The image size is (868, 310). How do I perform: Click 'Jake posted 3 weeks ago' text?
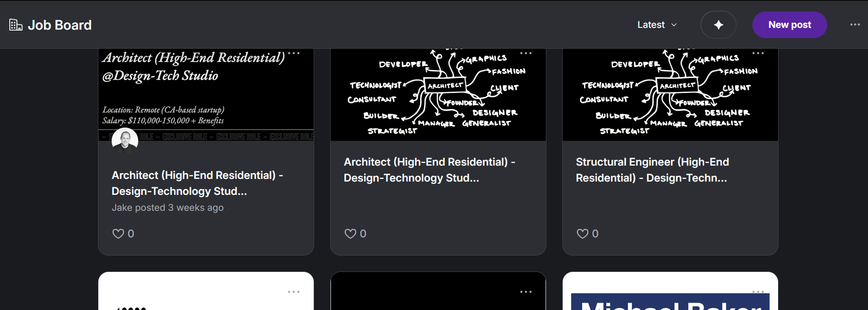click(x=167, y=208)
